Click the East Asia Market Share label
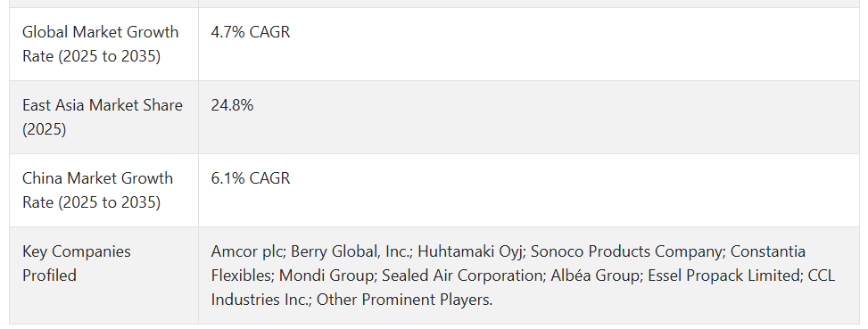Screen dimensions: 868x329 coord(103,117)
